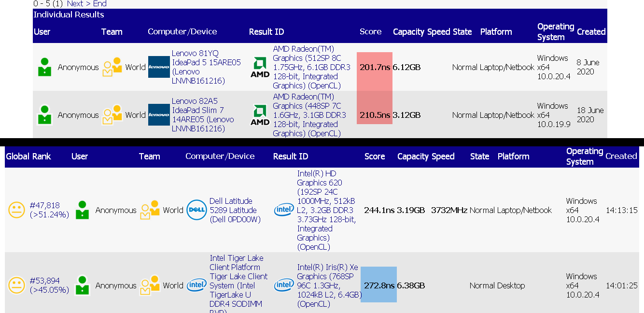Click the blue highlighted 272.8ns score cell
This screenshot has width=644, height=313.
[x=378, y=285]
